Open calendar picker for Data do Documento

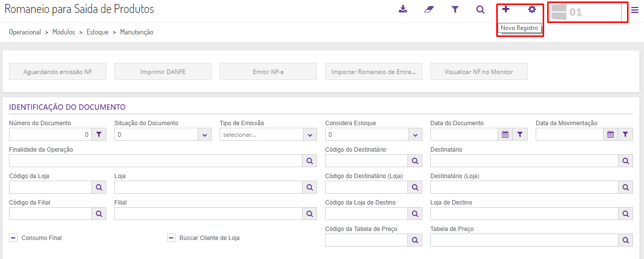coord(505,134)
